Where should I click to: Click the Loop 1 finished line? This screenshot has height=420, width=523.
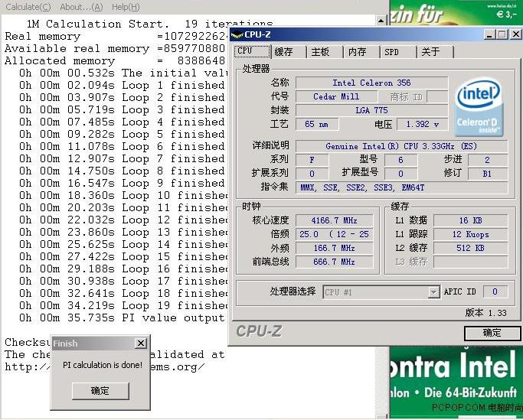click(x=122, y=86)
